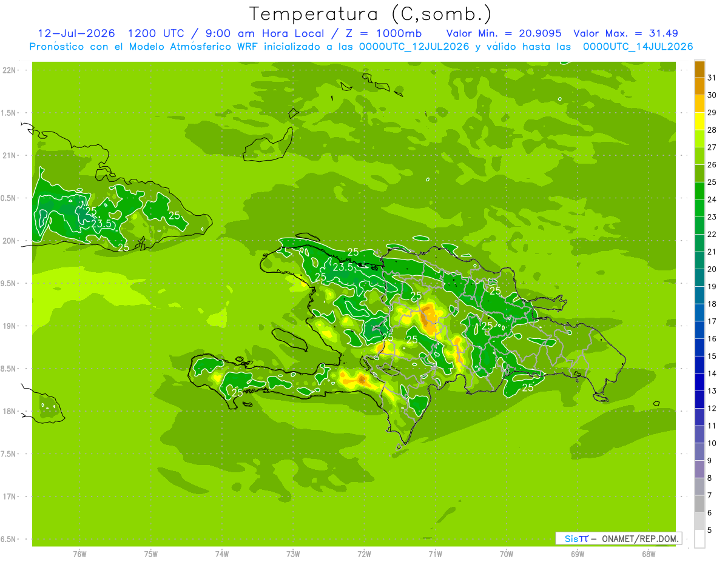This screenshot has width=728, height=562.
Task: Click the "17N" latitude label
Action: coord(9,497)
